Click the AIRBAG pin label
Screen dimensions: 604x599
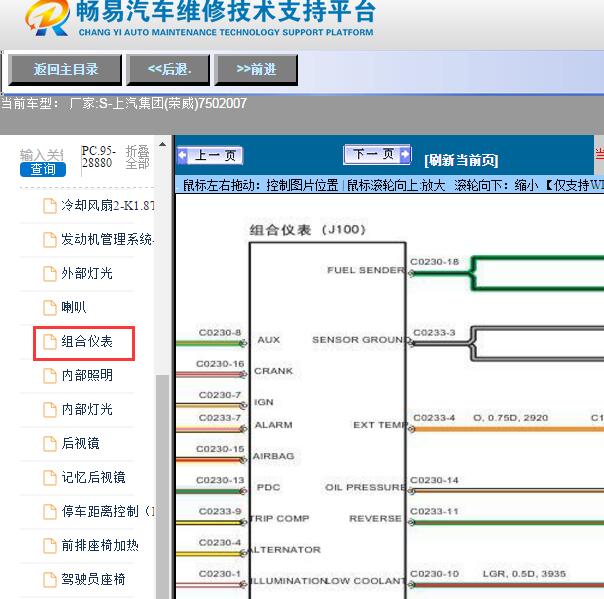point(273,456)
